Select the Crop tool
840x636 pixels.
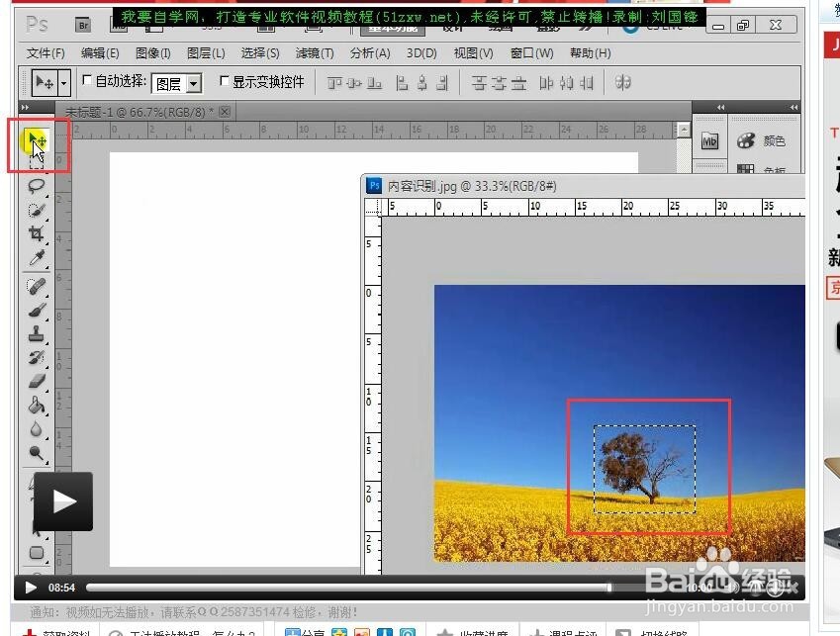pos(36,233)
